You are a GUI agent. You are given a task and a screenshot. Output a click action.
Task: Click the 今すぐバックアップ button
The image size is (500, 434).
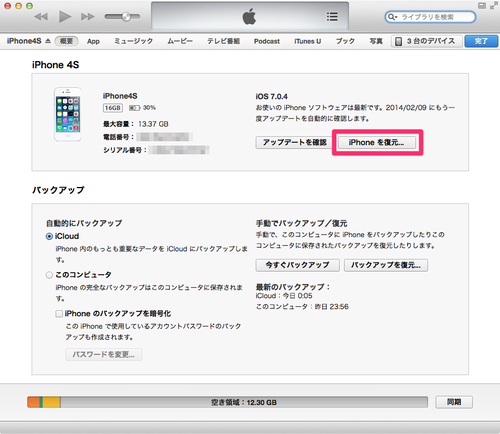point(298,265)
